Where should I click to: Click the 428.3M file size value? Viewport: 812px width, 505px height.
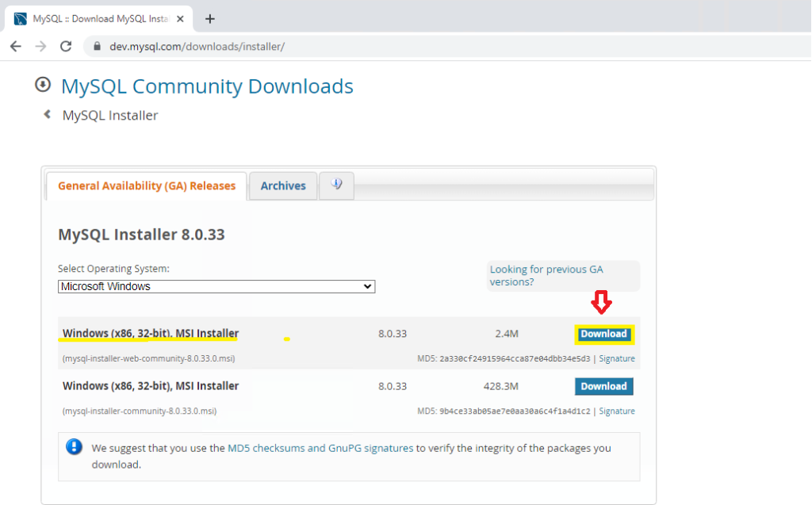501,386
